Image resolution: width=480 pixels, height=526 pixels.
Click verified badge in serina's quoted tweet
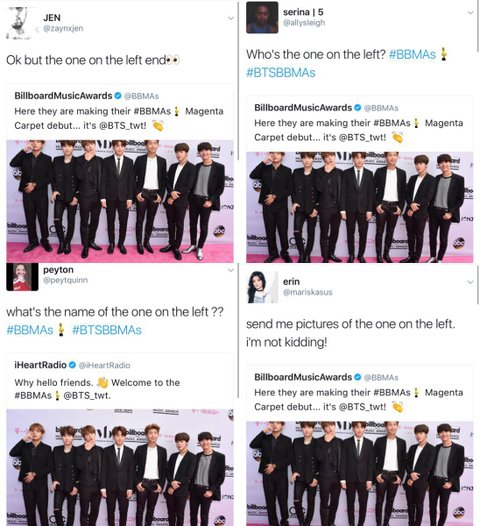(358, 108)
